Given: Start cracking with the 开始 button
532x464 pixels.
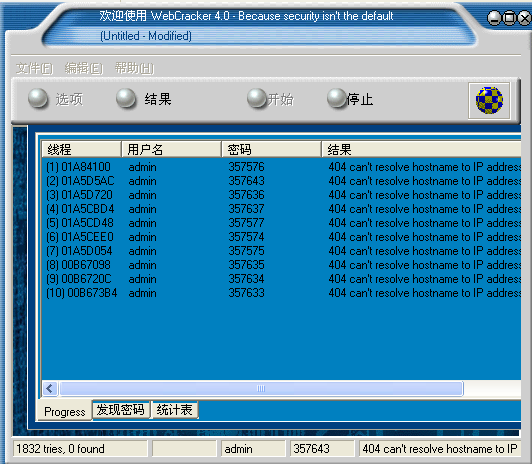Looking at the screenshot, I should click(x=270, y=99).
